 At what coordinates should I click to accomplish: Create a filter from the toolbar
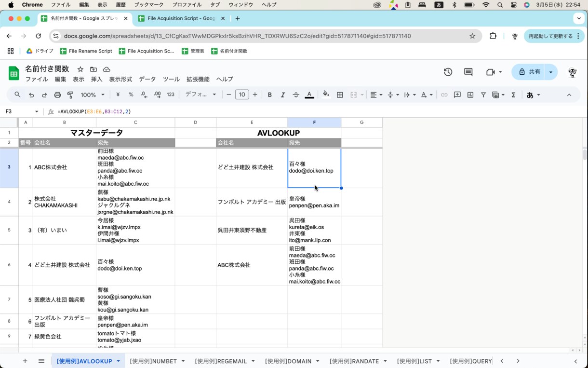click(483, 95)
